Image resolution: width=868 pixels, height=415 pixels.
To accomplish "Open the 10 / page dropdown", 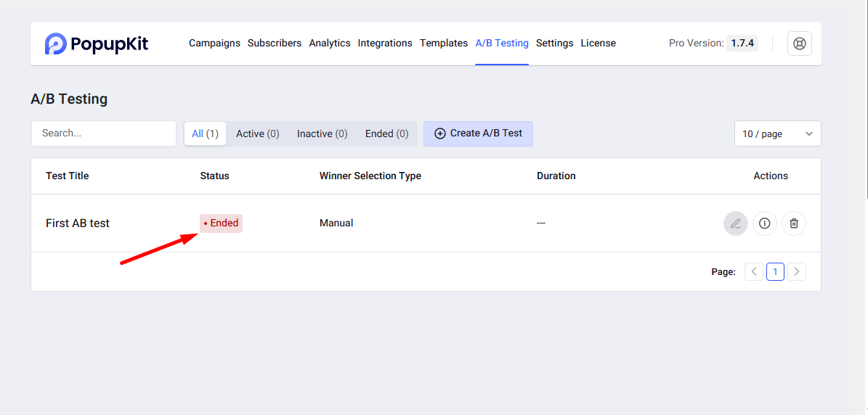I will 777,133.
